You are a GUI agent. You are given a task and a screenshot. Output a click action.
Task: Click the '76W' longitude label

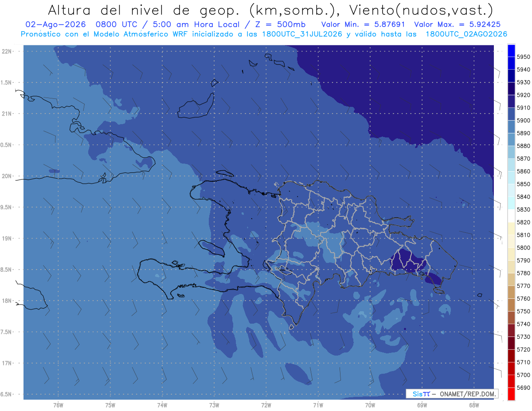[x=58, y=405]
